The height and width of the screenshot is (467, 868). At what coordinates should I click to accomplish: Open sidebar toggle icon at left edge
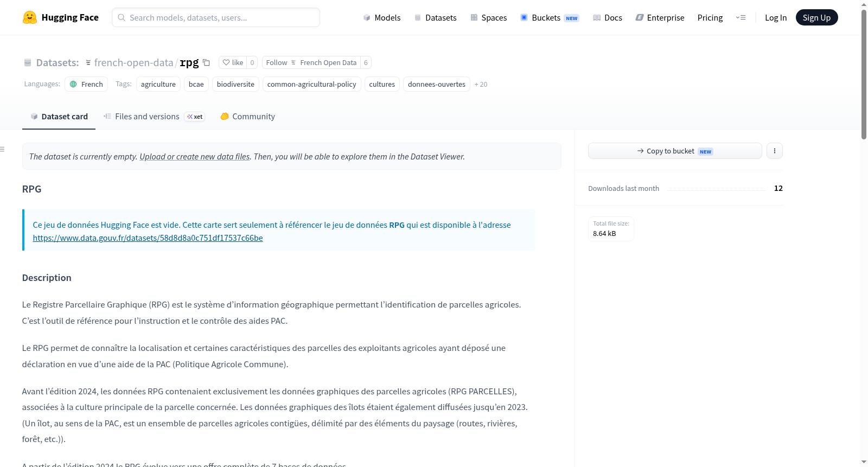[x=3, y=149]
